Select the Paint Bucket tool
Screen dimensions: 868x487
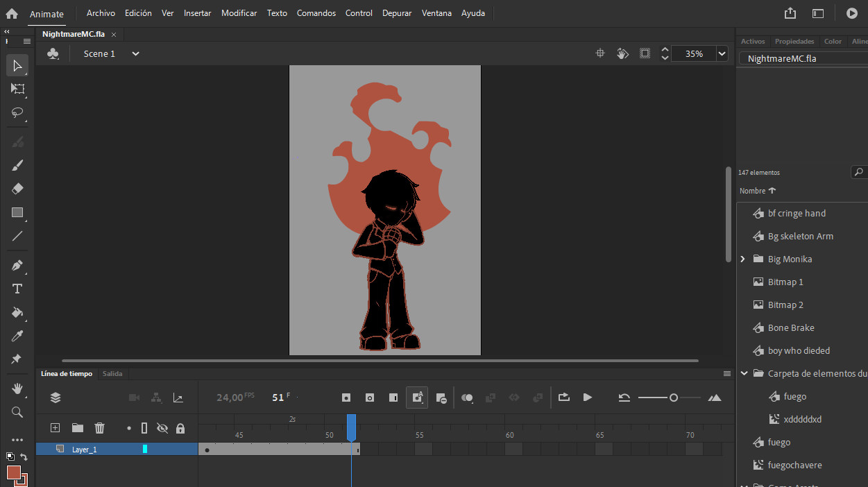pos(17,313)
